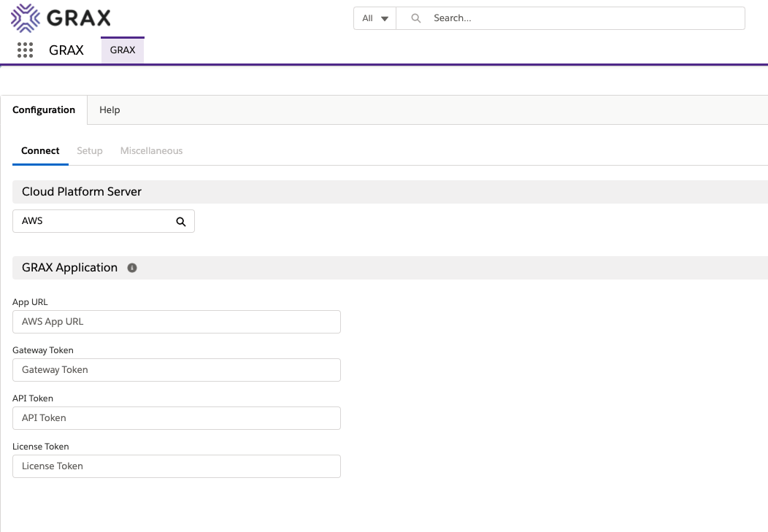Select the Connect sub-tab
The width and height of the screenshot is (768, 532).
[40, 151]
